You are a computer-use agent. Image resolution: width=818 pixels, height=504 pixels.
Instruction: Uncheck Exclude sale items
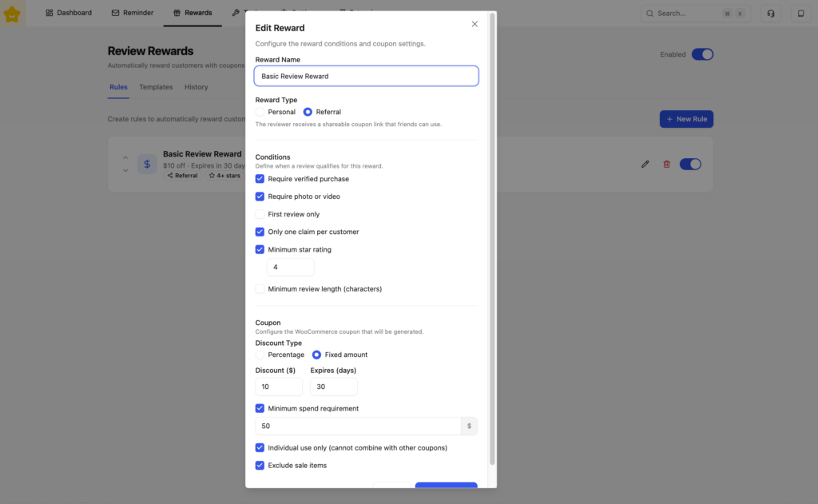[260, 466]
